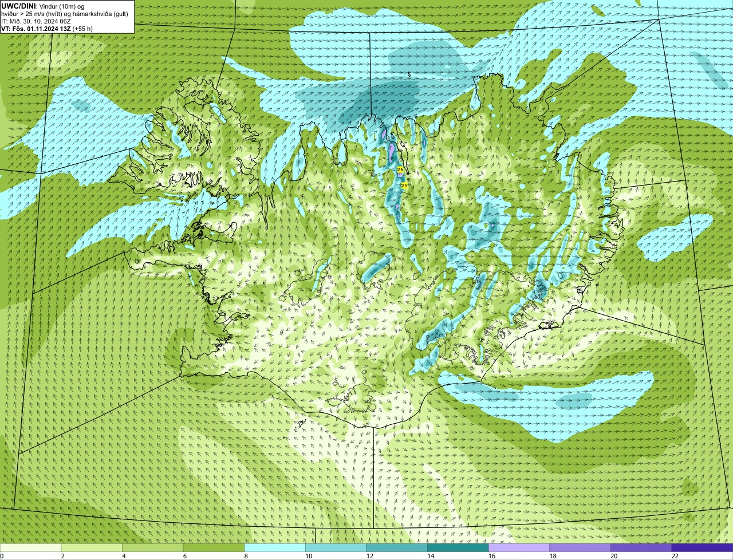Select the 6–8 m/s darker green swatch

(214, 547)
